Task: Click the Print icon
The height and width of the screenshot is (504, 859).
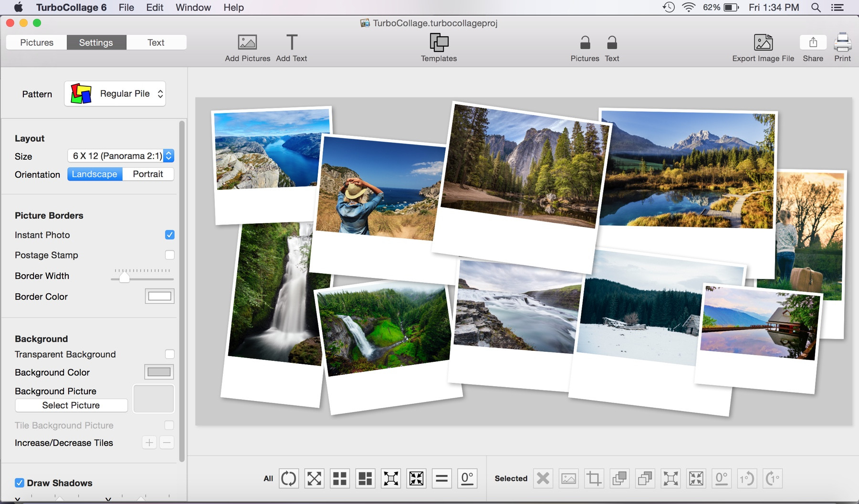Action: pyautogui.click(x=842, y=42)
